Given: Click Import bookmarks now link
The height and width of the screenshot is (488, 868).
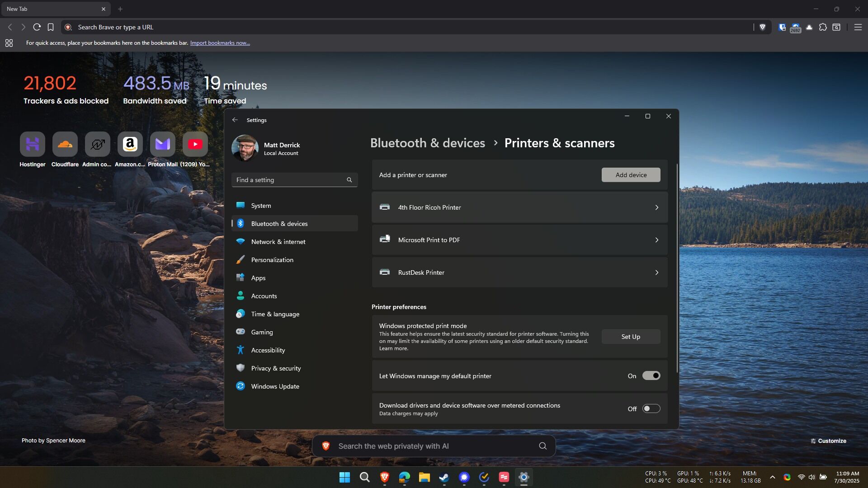Looking at the screenshot, I should point(220,43).
